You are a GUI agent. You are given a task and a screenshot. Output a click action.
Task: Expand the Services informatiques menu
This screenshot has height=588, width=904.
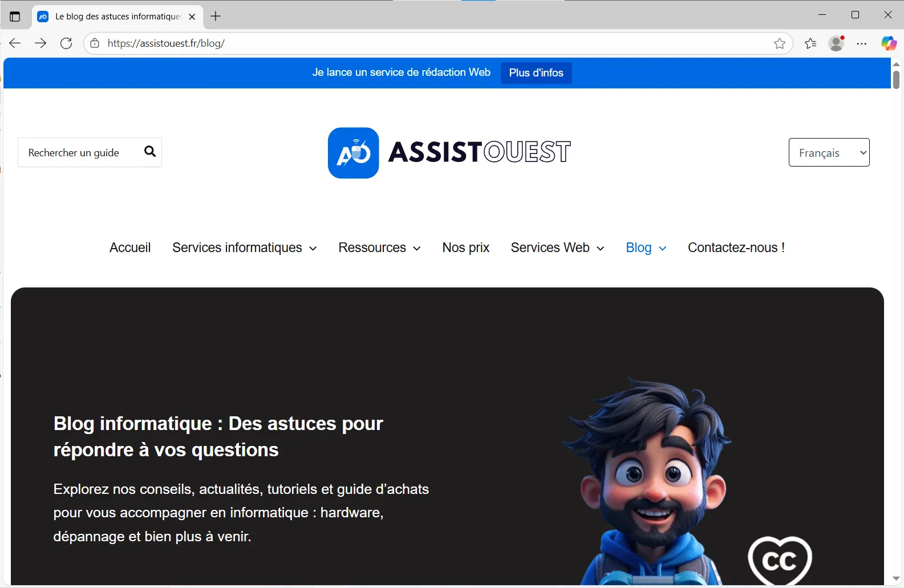coord(244,248)
